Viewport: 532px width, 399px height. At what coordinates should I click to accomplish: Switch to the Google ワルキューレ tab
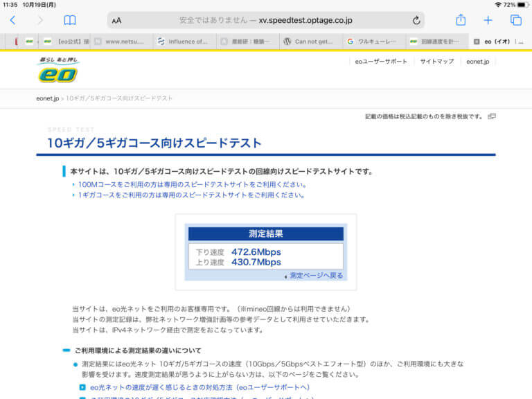coord(375,42)
